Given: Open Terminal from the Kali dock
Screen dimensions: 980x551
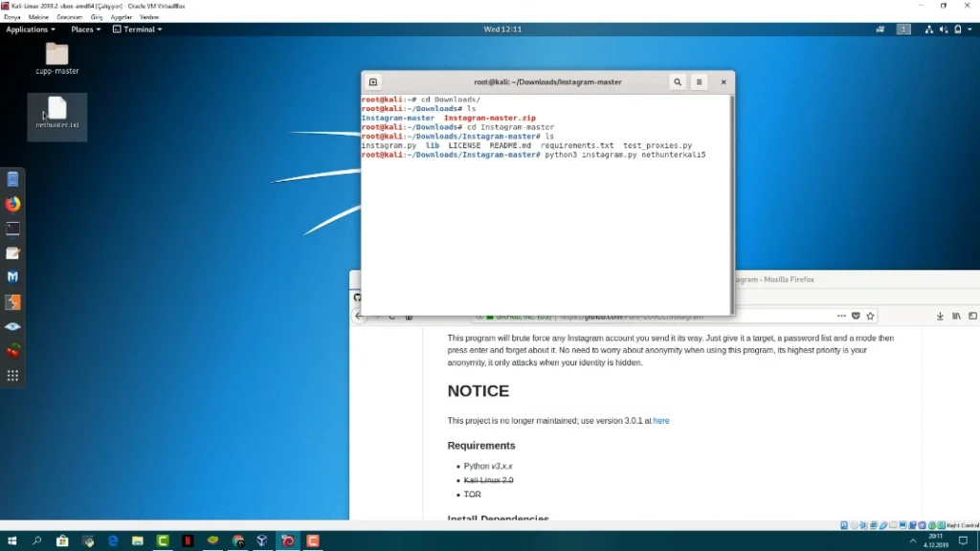Looking at the screenshot, I should [12, 229].
